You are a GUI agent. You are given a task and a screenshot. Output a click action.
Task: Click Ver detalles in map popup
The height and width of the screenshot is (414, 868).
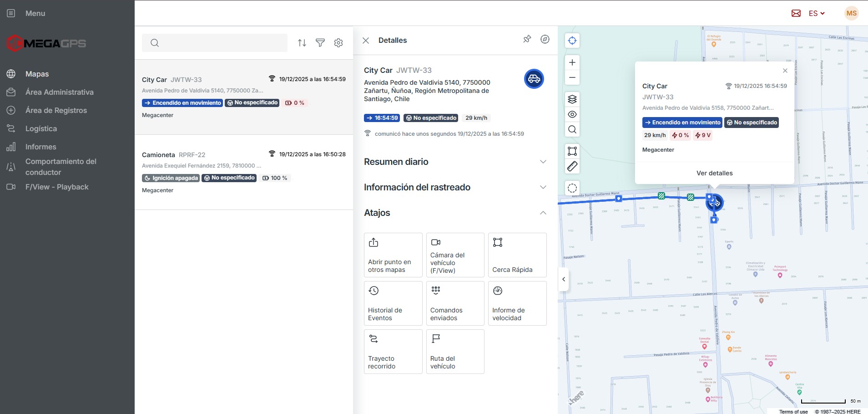pos(714,173)
